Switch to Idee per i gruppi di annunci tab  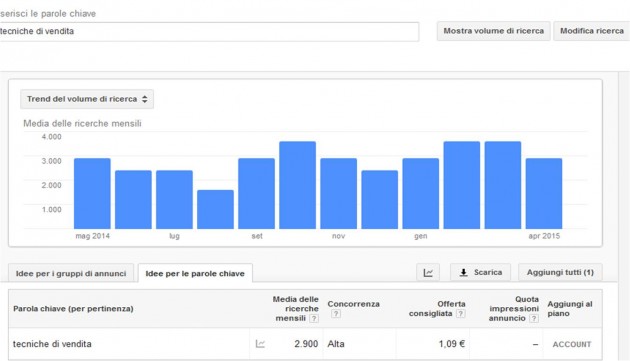click(71, 273)
